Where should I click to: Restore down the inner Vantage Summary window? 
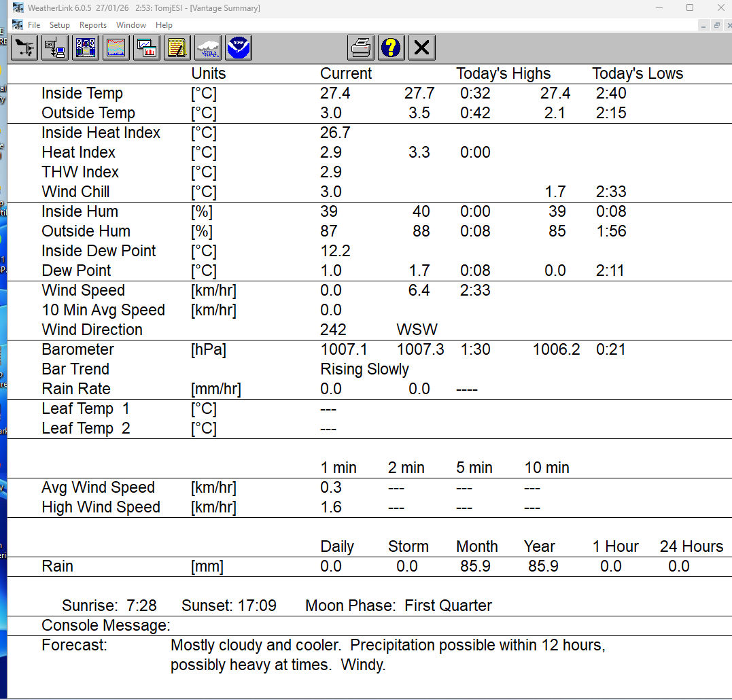(x=716, y=25)
